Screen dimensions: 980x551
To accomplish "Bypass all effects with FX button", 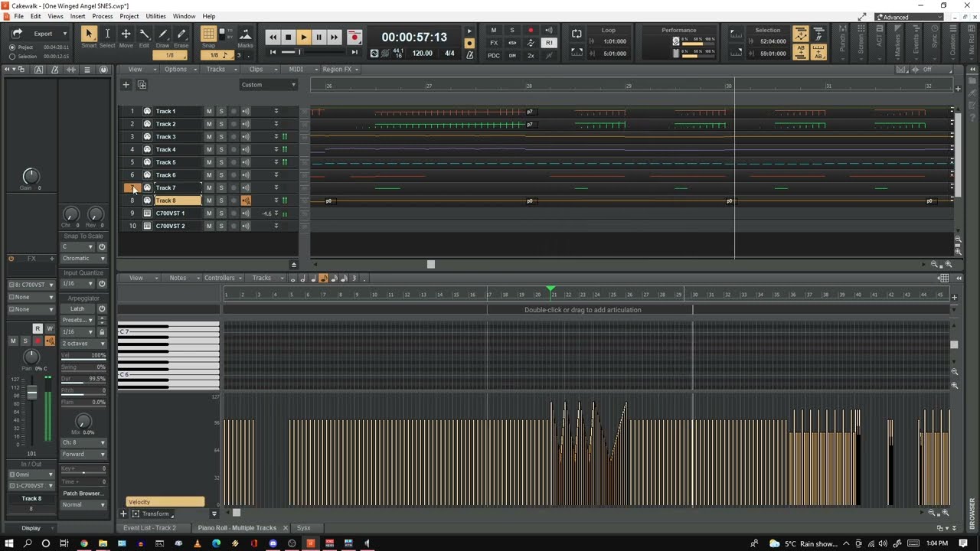I will [x=494, y=43].
